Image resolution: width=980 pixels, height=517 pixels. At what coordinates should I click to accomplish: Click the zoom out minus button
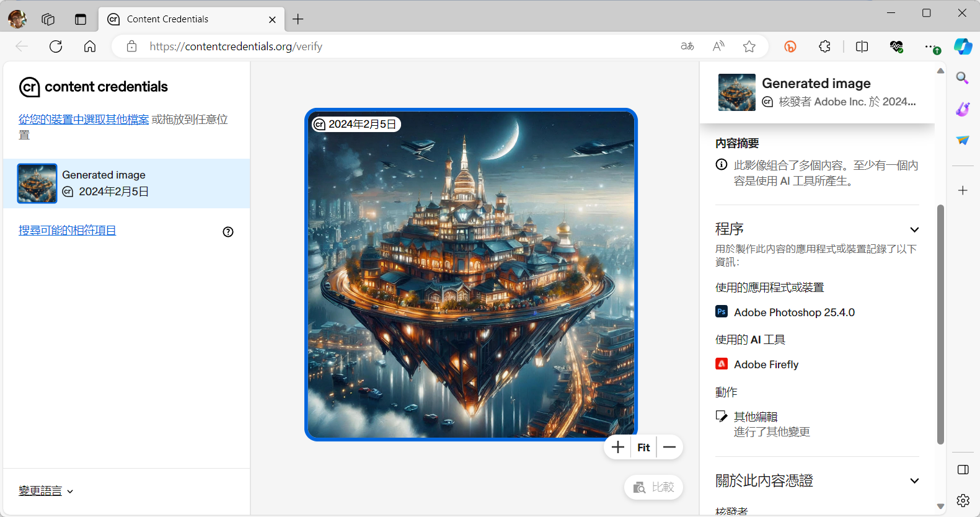point(669,448)
